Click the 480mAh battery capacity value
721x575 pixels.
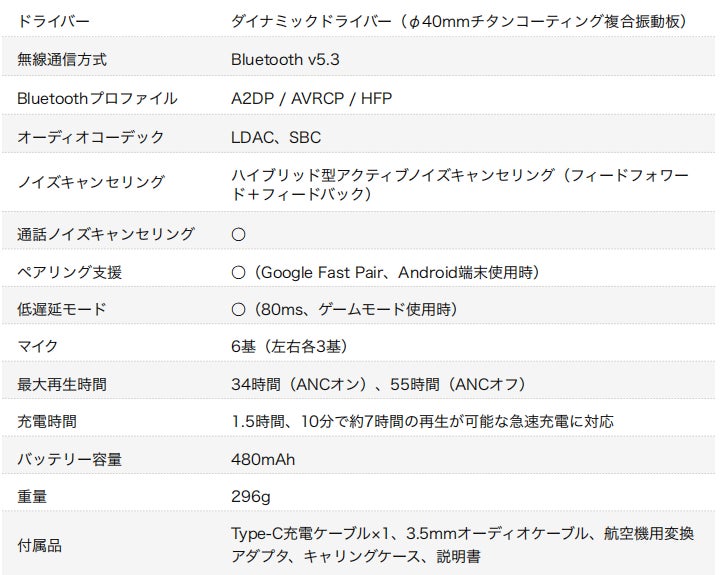click(x=263, y=460)
